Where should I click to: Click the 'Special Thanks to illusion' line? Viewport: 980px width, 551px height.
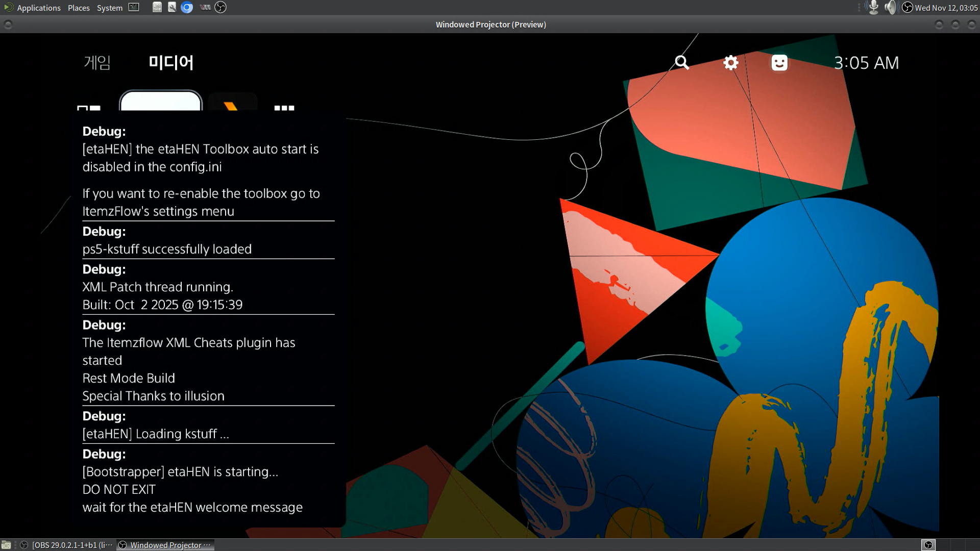(x=153, y=396)
